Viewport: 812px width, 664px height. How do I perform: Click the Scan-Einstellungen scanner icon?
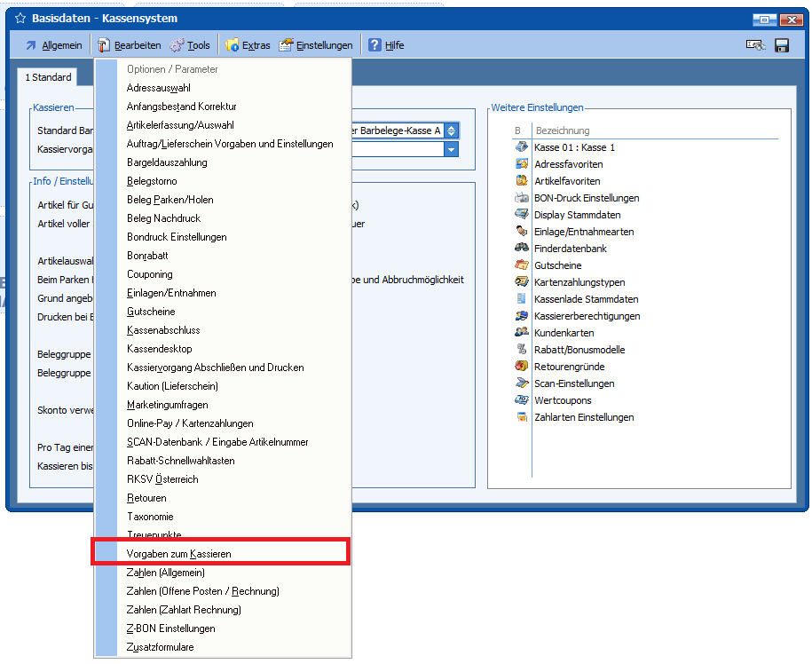(522, 383)
